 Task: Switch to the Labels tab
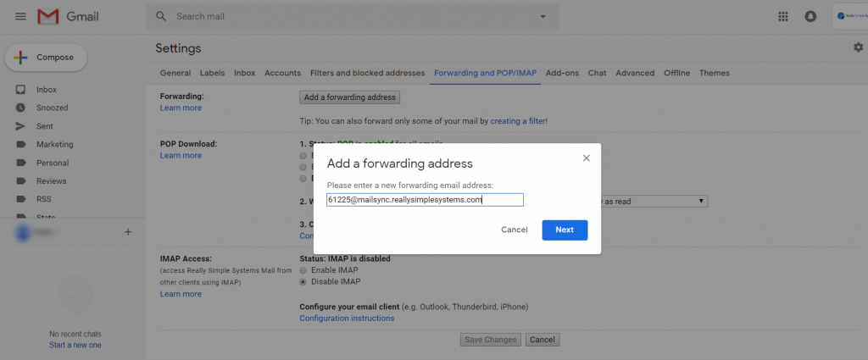tap(213, 73)
